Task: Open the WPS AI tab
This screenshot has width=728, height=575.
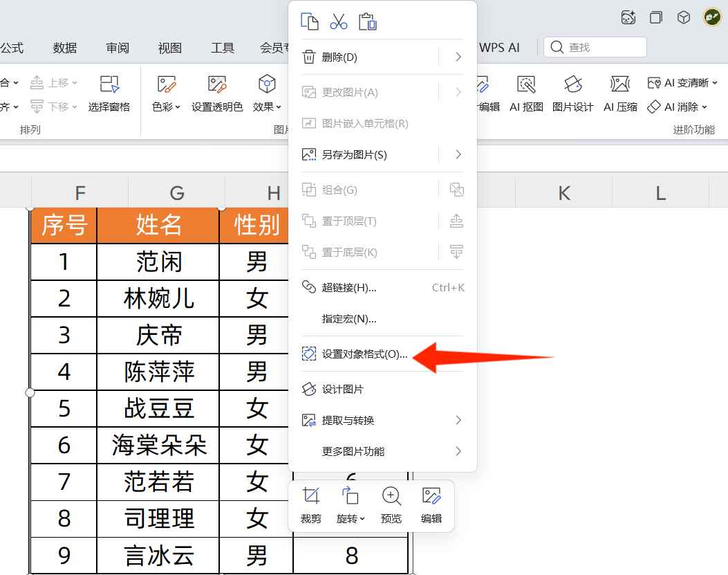Action: [x=500, y=48]
